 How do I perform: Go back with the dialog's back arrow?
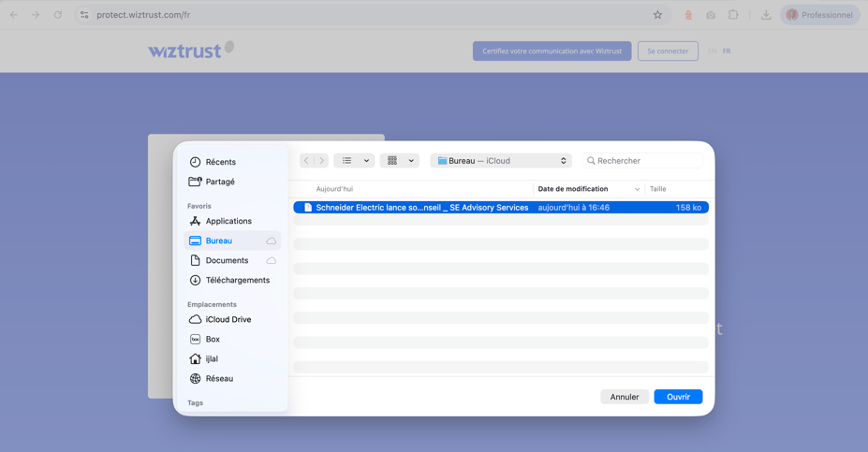coord(307,160)
